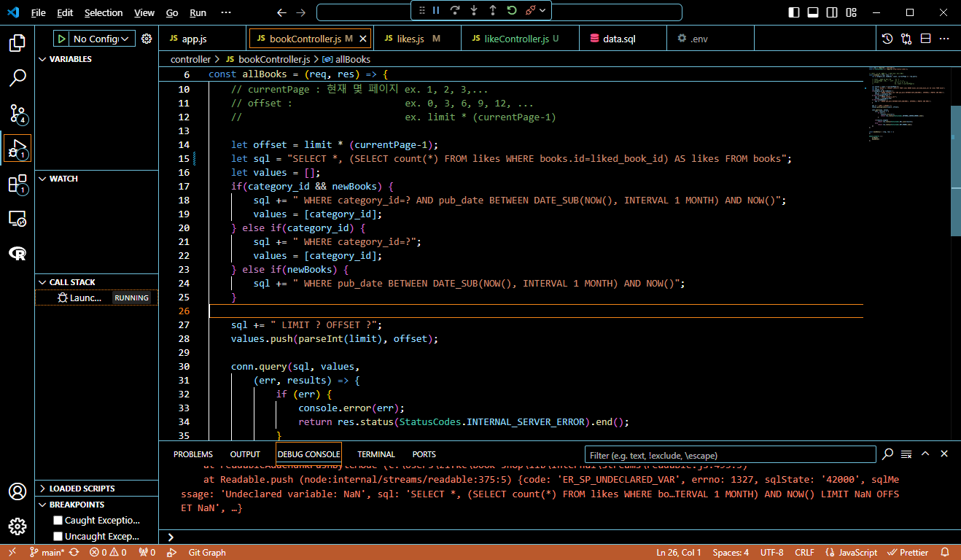The image size is (961, 560).
Task: Click the code minimap
Action: 906,106
